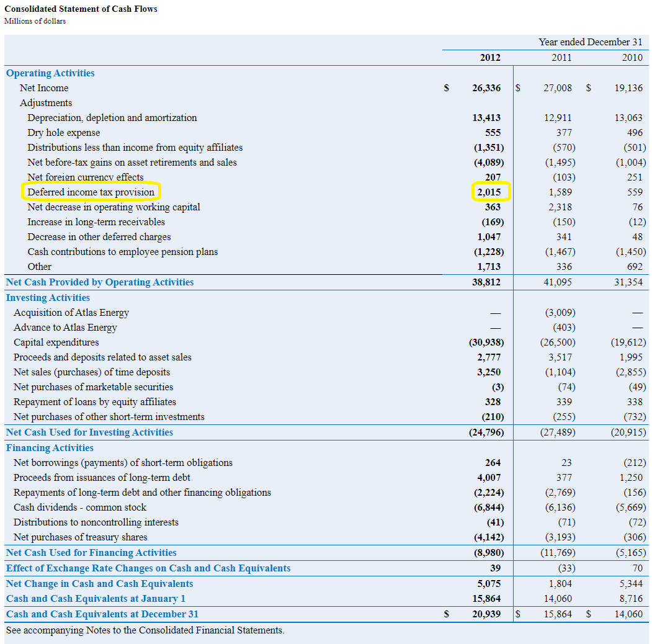Image resolution: width=652 pixels, height=644 pixels.
Task: Click the 'See accompanying Notes' footnote text
Action: 145,630
